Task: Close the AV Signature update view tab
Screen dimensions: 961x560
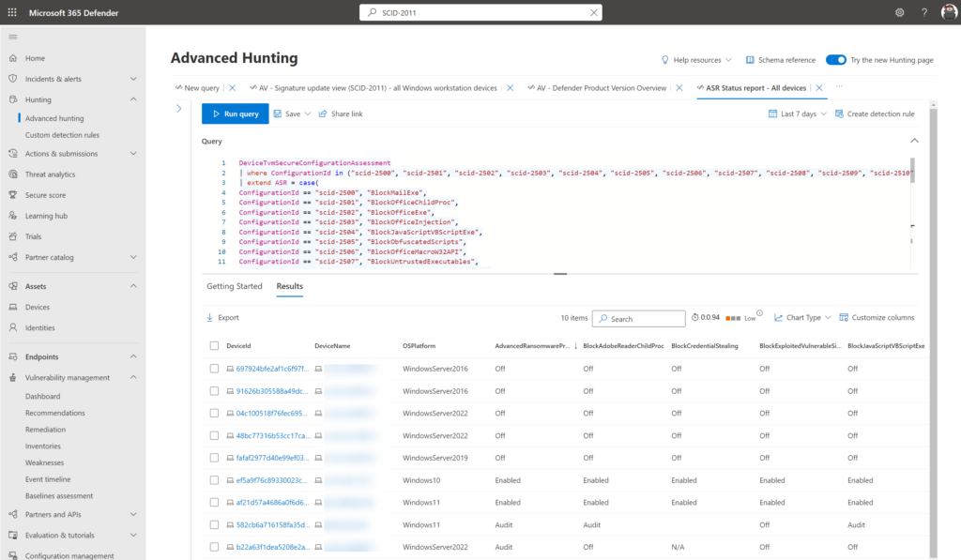Action: pos(510,87)
